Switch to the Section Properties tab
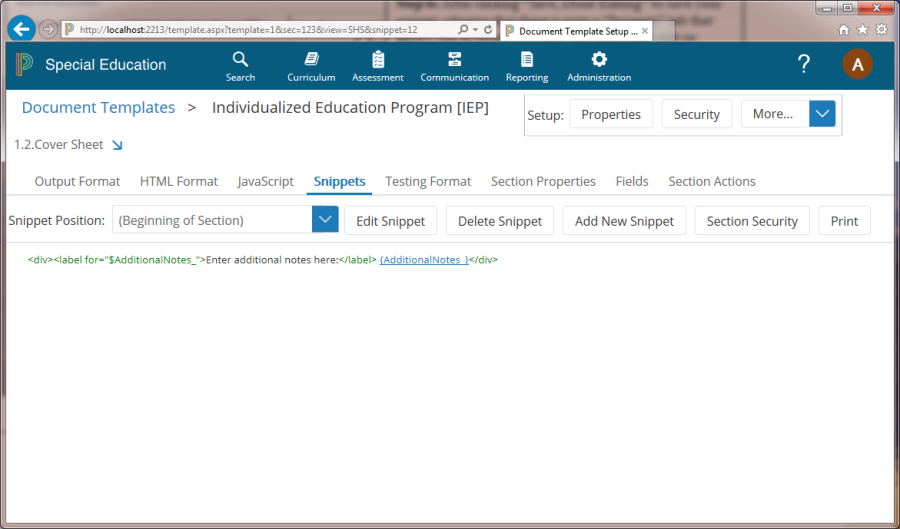 coord(543,181)
